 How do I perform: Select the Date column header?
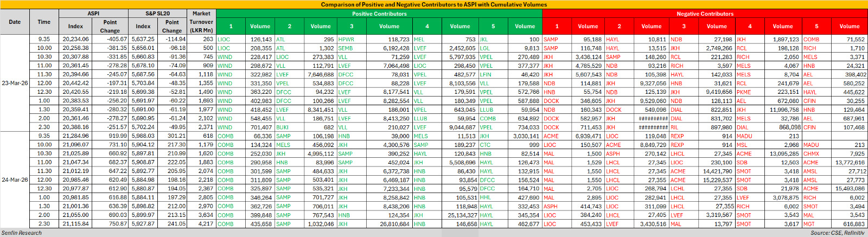15,22
